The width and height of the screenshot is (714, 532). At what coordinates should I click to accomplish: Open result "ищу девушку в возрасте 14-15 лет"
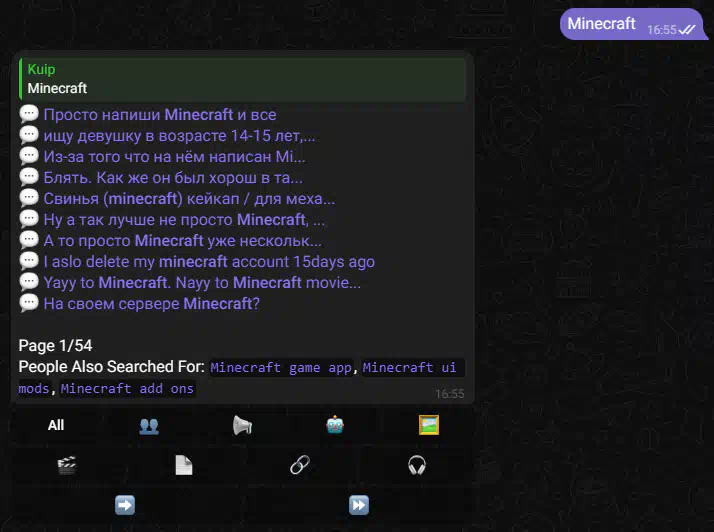coord(179,136)
